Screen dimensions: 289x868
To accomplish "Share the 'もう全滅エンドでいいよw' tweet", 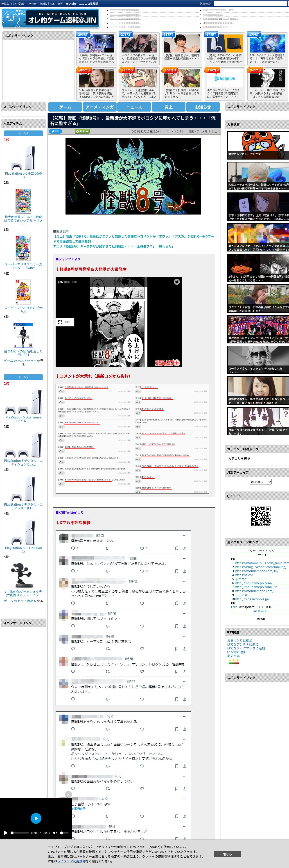I will tap(184, 816).
